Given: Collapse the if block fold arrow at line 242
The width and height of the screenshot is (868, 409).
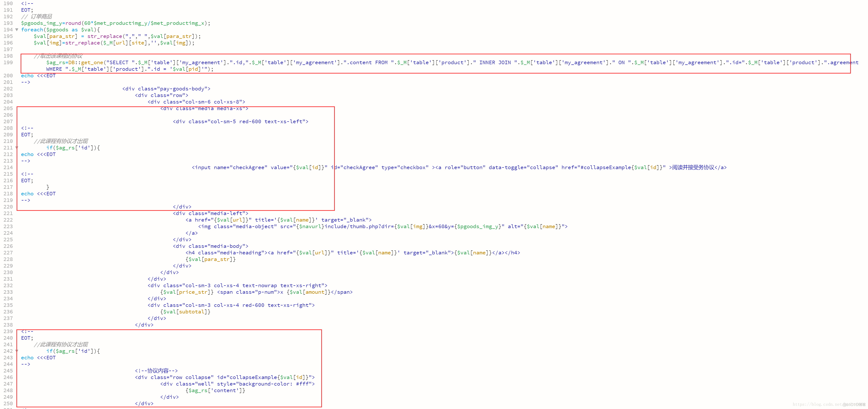Looking at the screenshot, I should tap(17, 351).
